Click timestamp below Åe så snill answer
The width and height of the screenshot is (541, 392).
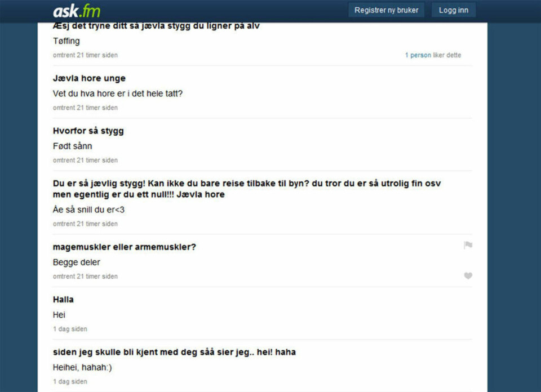point(85,224)
